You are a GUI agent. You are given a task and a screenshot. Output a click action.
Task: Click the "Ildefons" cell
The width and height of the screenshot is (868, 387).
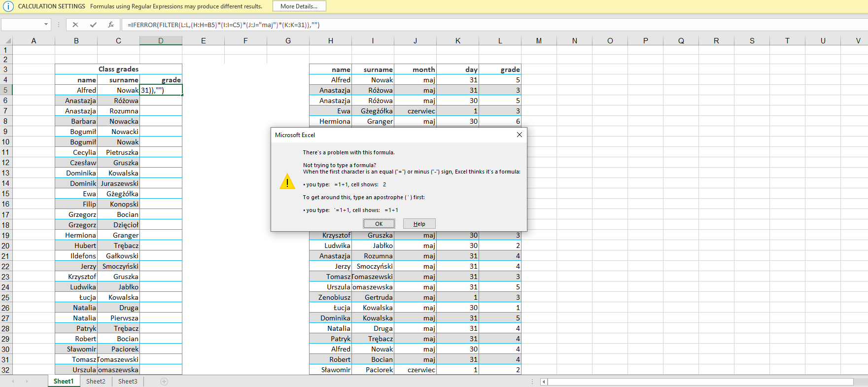[76, 256]
